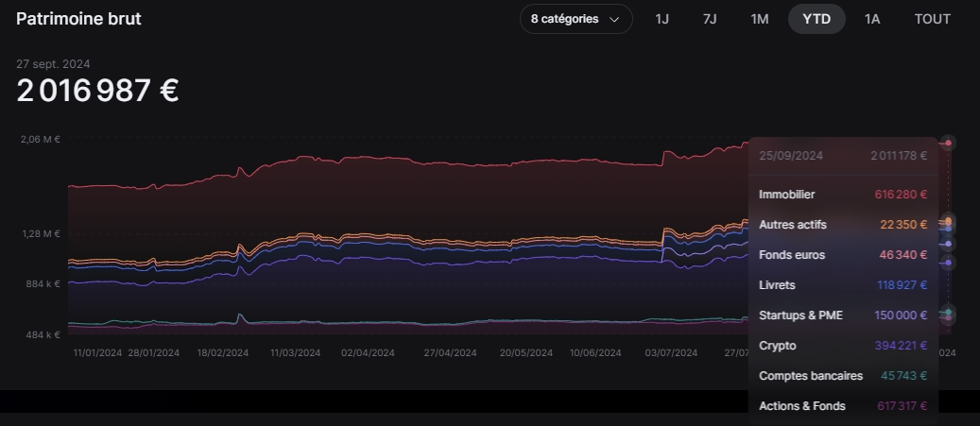This screenshot has width=980, height=426.
Task: Click the 11/03/2024 axis date
Action: click(x=296, y=353)
